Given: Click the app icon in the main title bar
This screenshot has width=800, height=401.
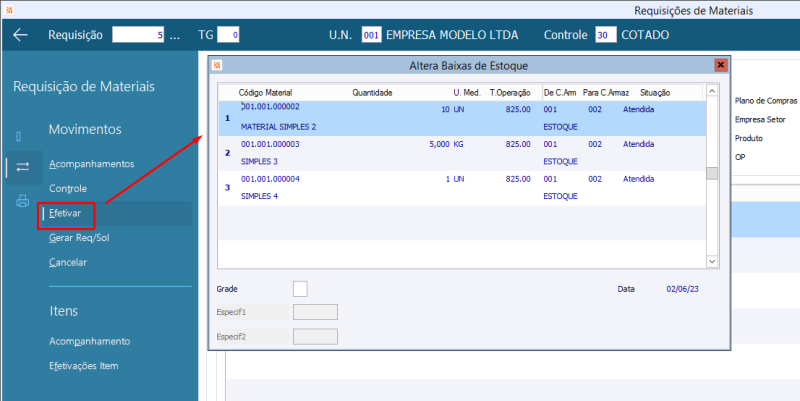Looking at the screenshot, I should point(9,10).
